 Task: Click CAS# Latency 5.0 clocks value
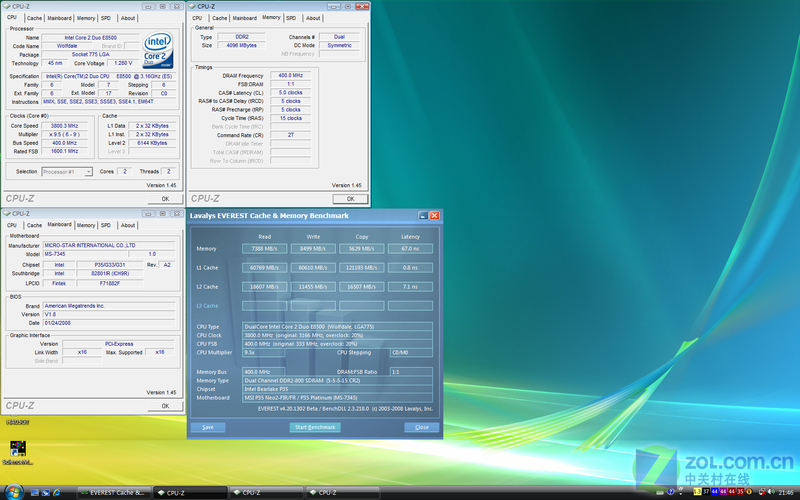click(x=290, y=93)
